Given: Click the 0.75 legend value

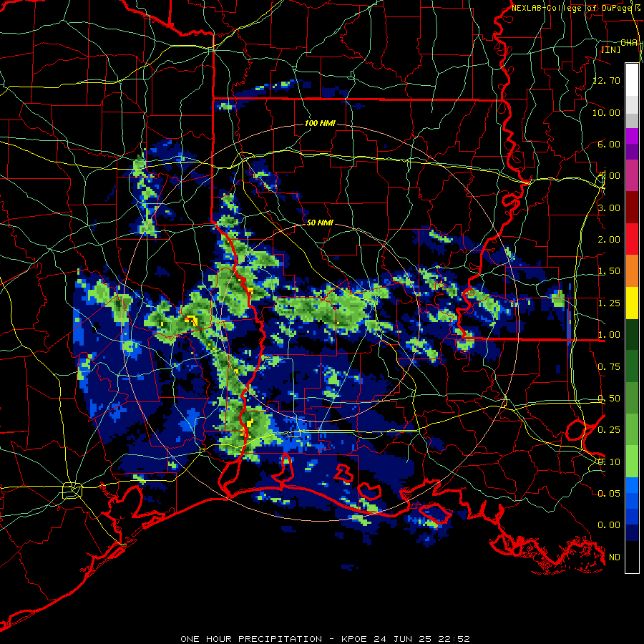Looking at the screenshot, I should (609, 367).
